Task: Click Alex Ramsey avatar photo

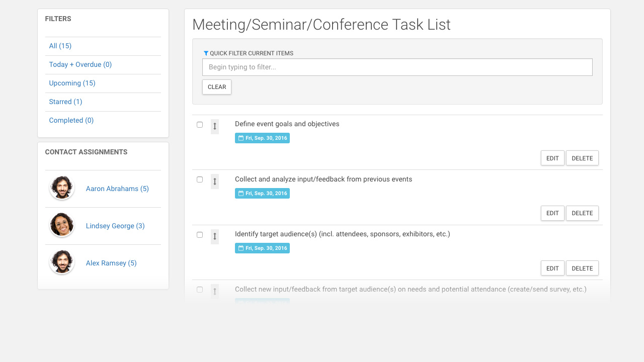Action: tap(62, 262)
